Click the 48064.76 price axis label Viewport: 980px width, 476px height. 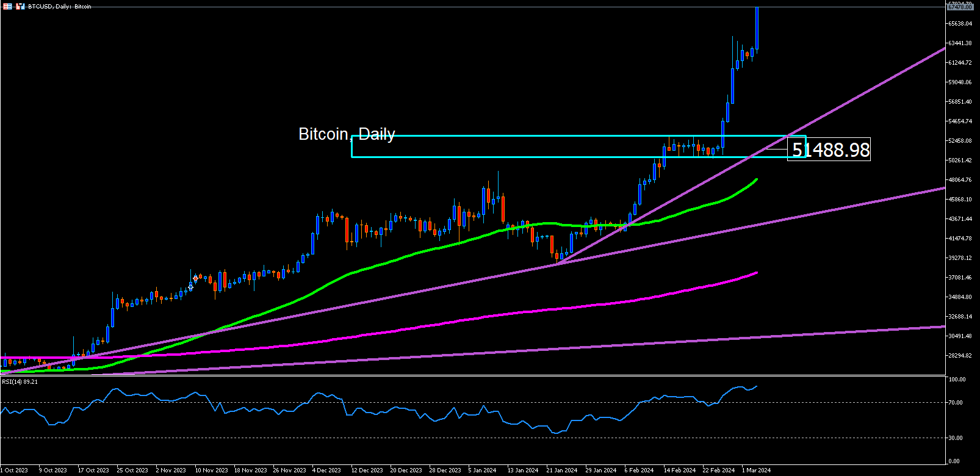click(960, 180)
